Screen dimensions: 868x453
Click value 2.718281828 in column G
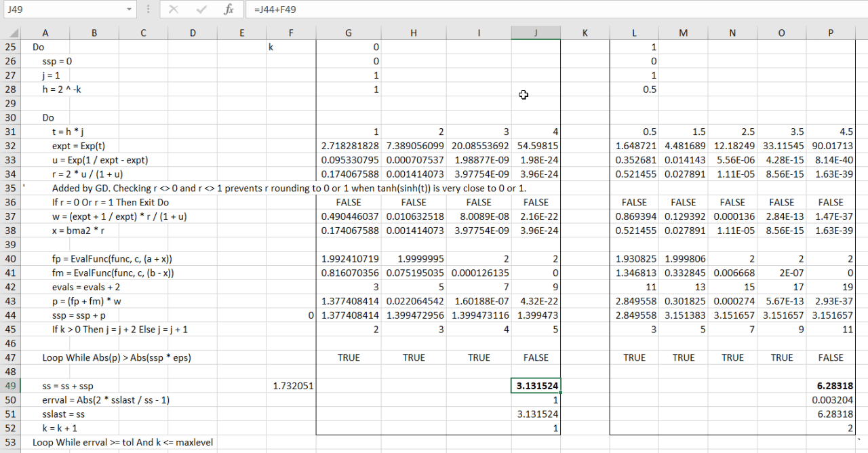point(350,146)
